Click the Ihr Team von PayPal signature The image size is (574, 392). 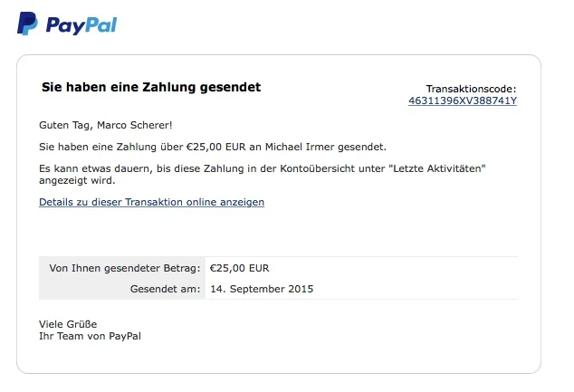(90, 336)
